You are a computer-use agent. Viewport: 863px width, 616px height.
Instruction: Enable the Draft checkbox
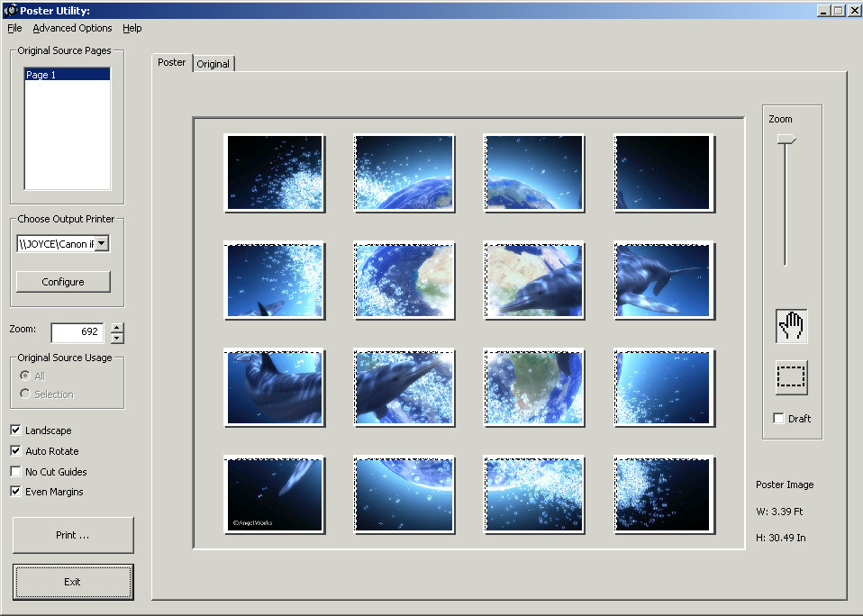779,419
